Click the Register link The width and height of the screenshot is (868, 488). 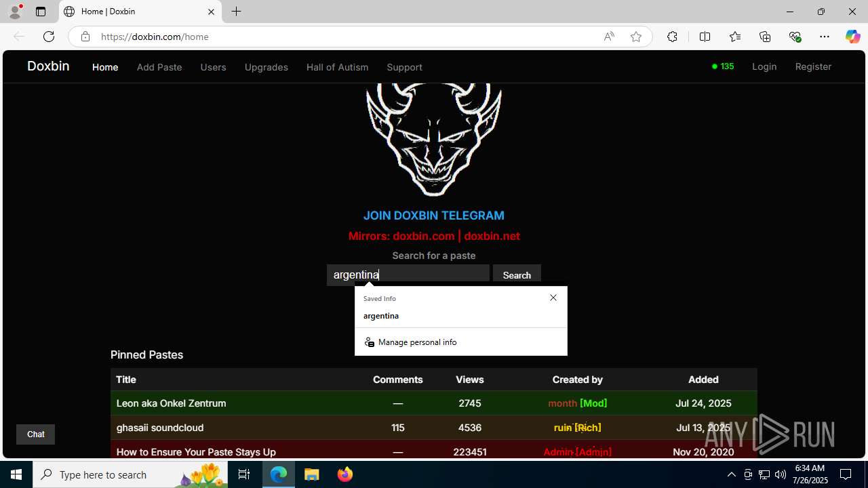[x=813, y=66]
